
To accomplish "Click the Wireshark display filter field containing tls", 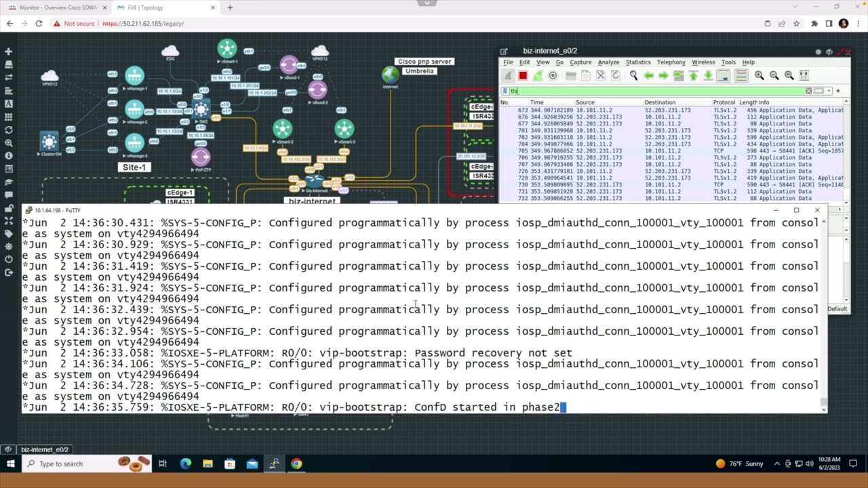I will [x=656, y=91].
